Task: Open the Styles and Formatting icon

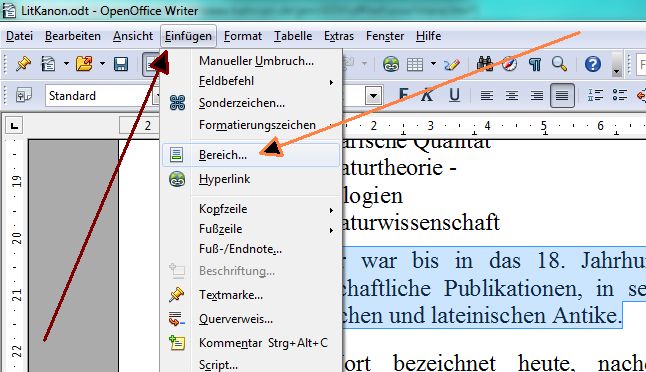Action: tap(23, 96)
